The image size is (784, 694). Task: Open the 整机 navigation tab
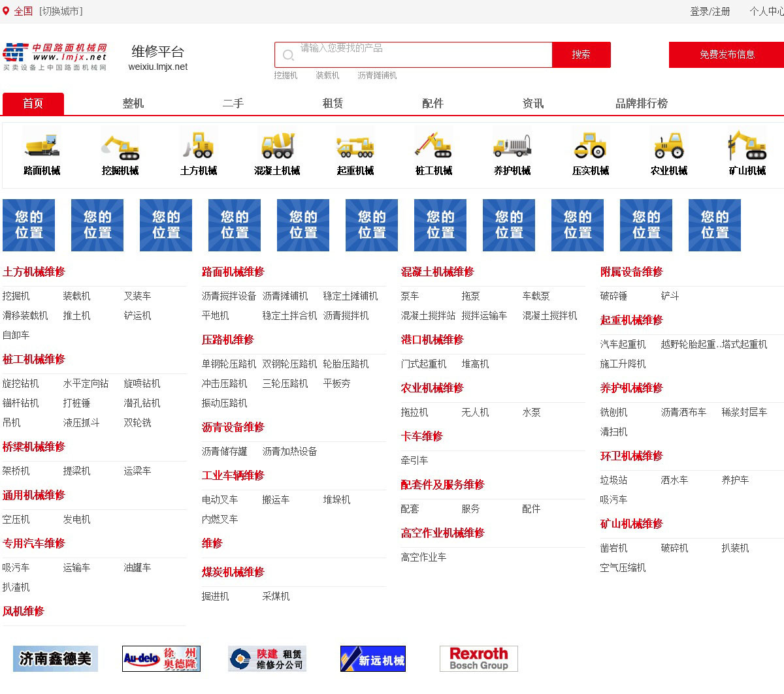pyautogui.click(x=133, y=104)
